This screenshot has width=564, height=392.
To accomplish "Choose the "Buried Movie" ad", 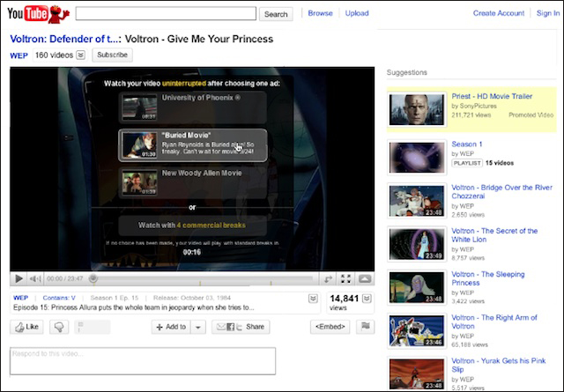I will click(x=193, y=145).
